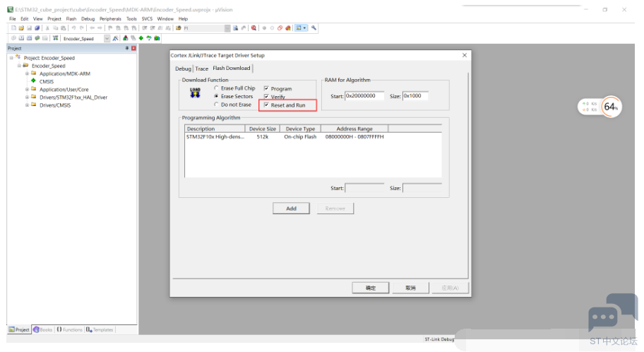Click the Rebuild all target files icon
Image resolution: width=644 pixels, height=352 pixels.
(x=29, y=38)
